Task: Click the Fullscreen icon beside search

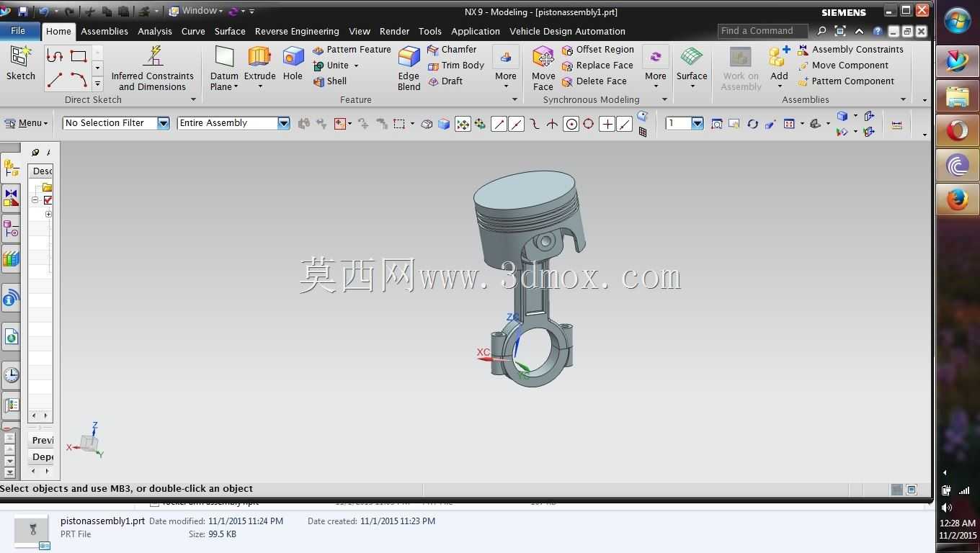Action: [840, 31]
